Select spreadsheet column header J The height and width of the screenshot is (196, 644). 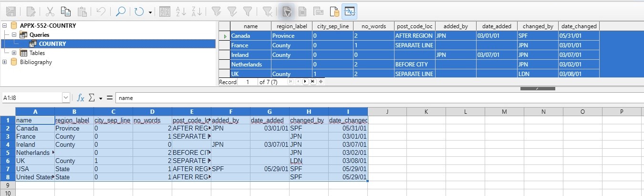(387, 111)
